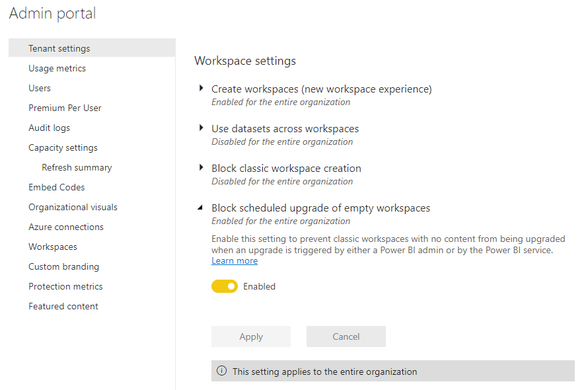Click 'Enabled for the entire organization' under Block scheduled upgrade

281,221
